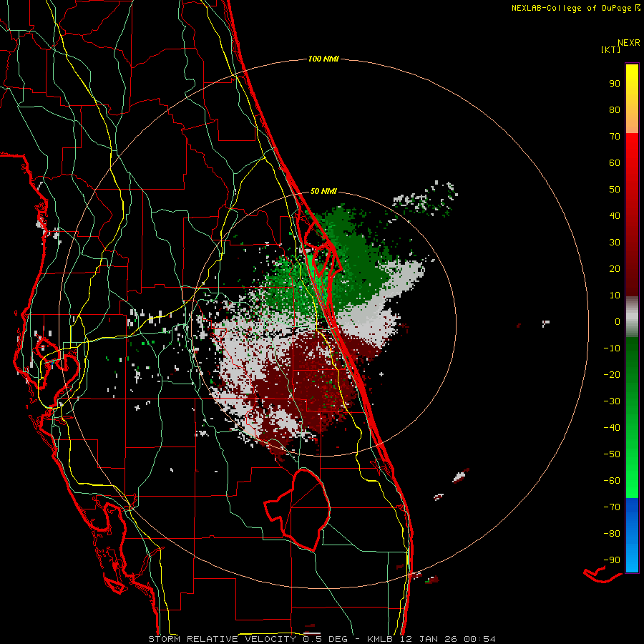
Task: Click the -10 scale label
Action: tap(612, 348)
